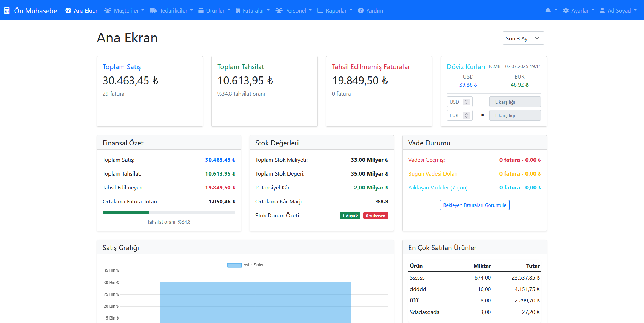Viewport: 644px width, 323px height.
Task: Click the EUR TL karşılığı result field
Action: (515, 115)
